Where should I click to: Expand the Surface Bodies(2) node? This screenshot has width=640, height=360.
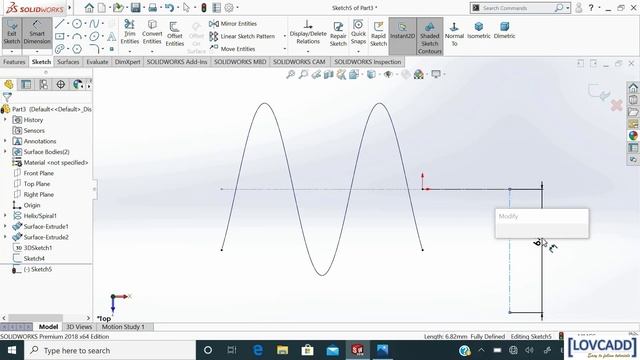click(x=5, y=151)
